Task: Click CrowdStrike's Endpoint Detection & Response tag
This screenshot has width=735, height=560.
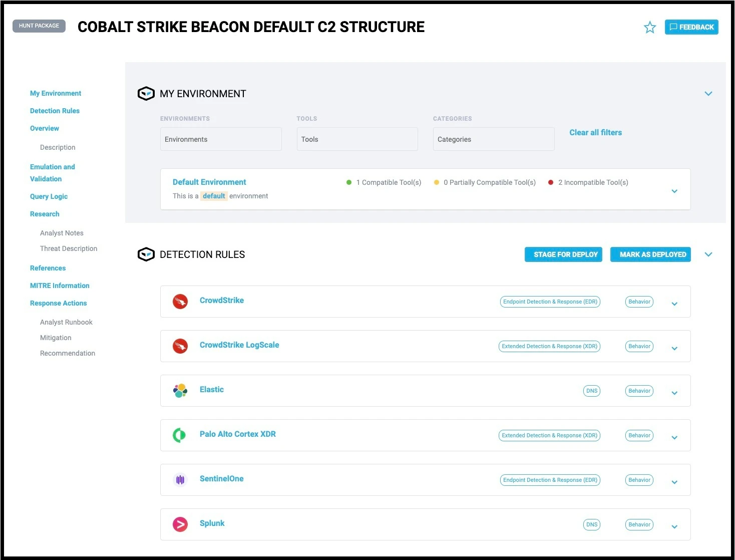Action: [550, 302]
